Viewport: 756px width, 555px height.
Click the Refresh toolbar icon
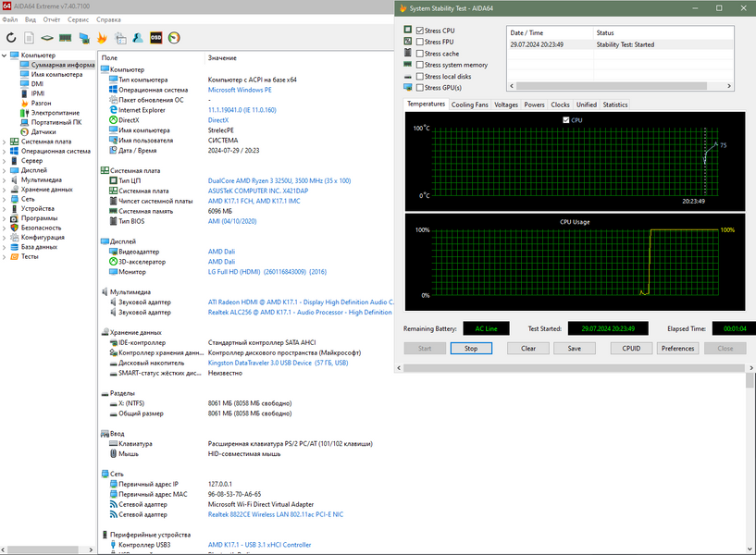coord(11,38)
